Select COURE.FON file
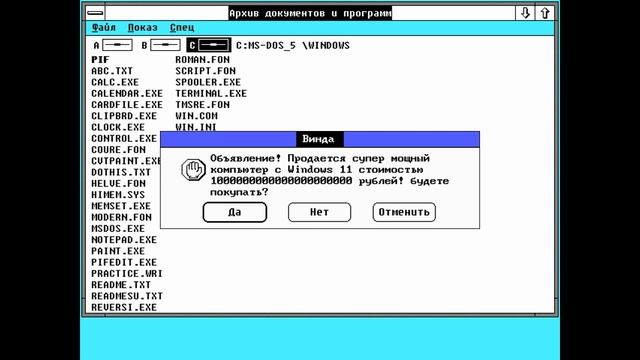640x360 pixels. [x=118, y=150]
